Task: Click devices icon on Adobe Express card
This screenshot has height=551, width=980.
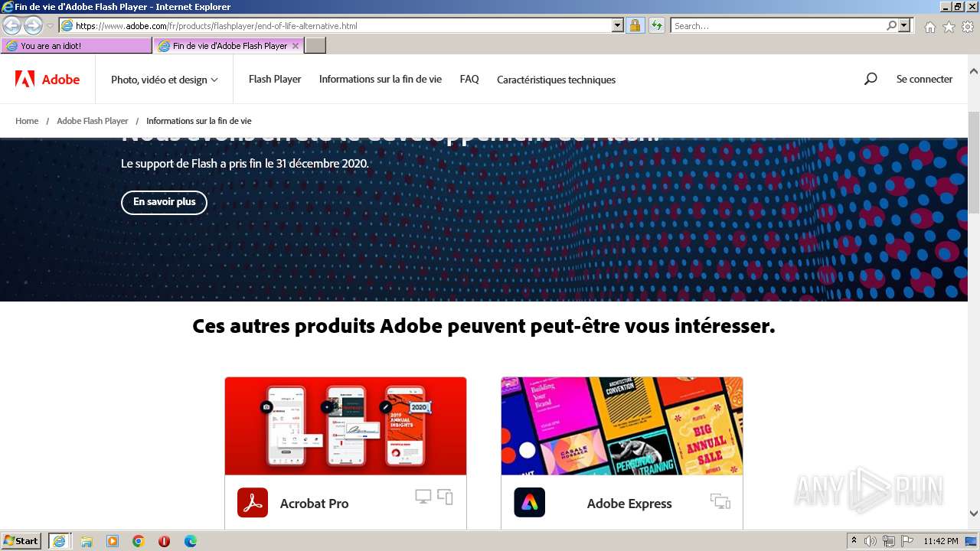Action: tap(720, 501)
